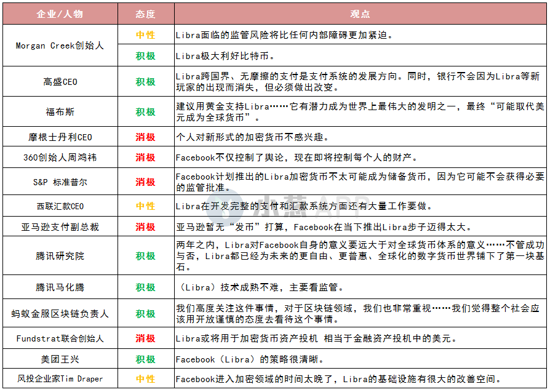Click 中性 in the 西联汇款CEO row
Screen dimensions: 550x392
tap(146, 206)
